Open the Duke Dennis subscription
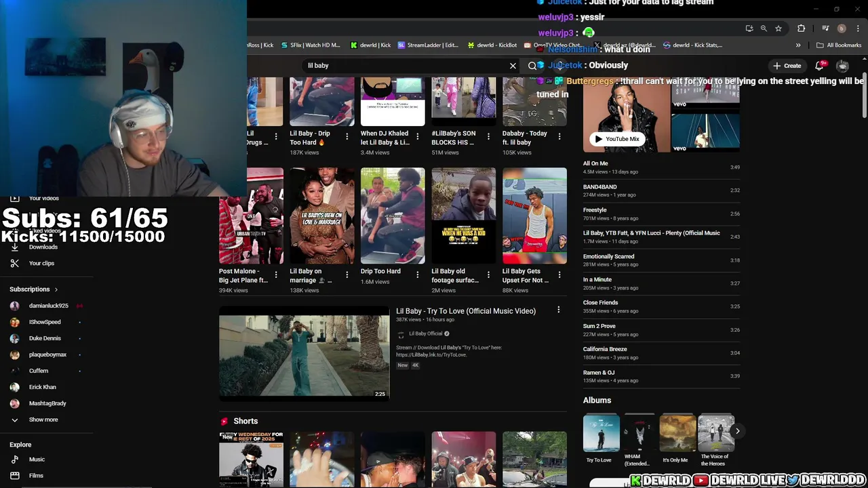This screenshot has width=868, height=488. tap(46, 338)
